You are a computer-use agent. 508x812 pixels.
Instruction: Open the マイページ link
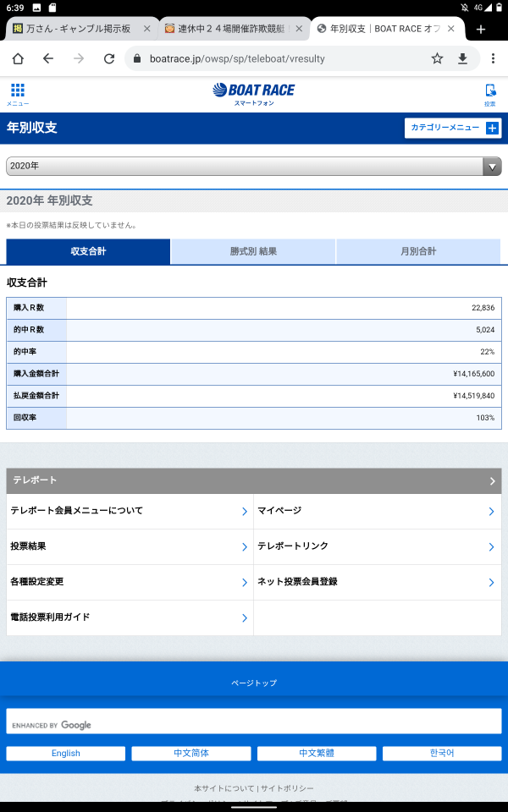tap(378, 511)
